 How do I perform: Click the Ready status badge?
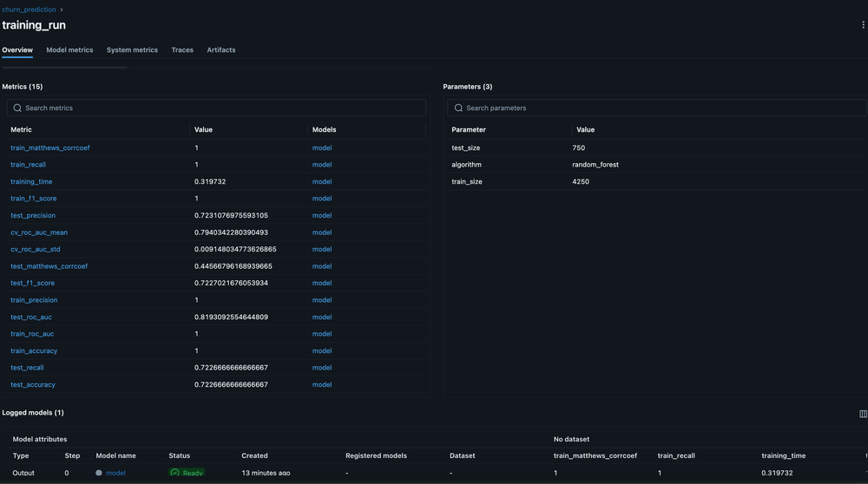point(187,473)
